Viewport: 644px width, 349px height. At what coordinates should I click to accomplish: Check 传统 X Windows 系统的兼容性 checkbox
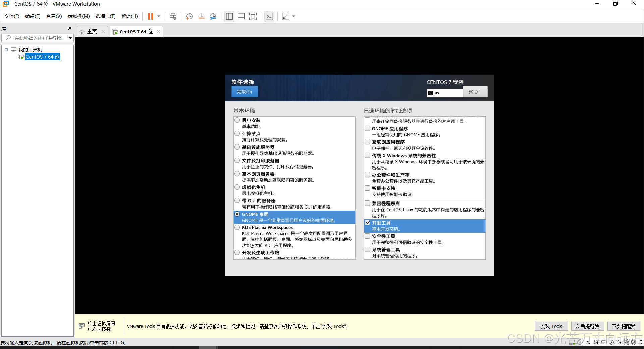367,155
